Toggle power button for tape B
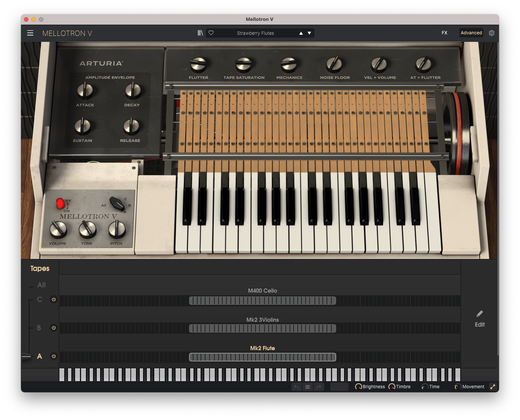Screen dimensions: 520x420 coord(54,328)
